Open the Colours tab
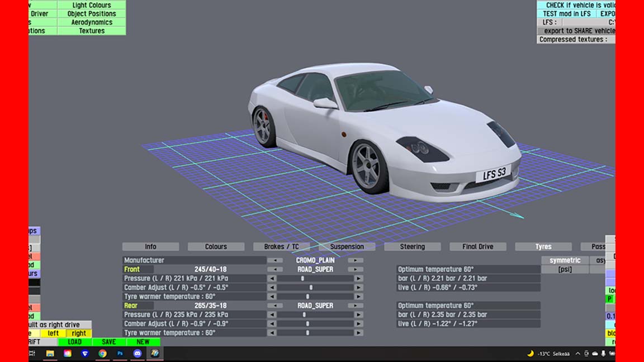Viewport: 644px width, 362px height. pyautogui.click(x=216, y=247)
